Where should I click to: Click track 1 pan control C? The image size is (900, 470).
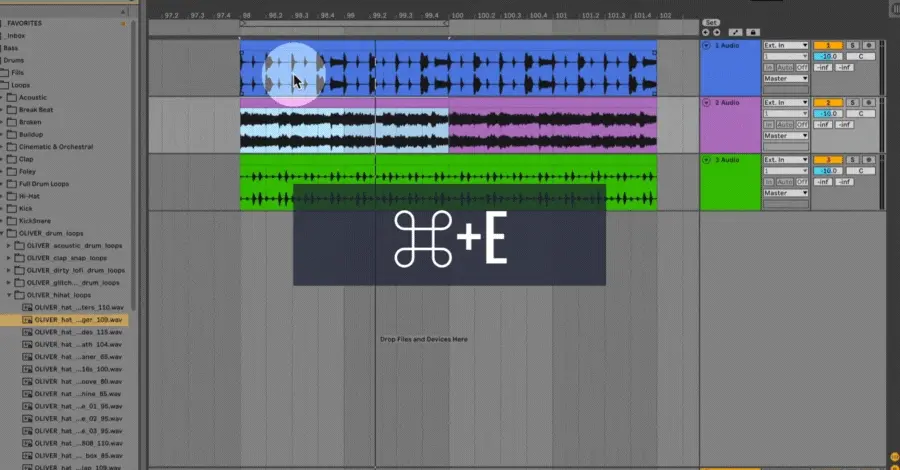(860, 56)
